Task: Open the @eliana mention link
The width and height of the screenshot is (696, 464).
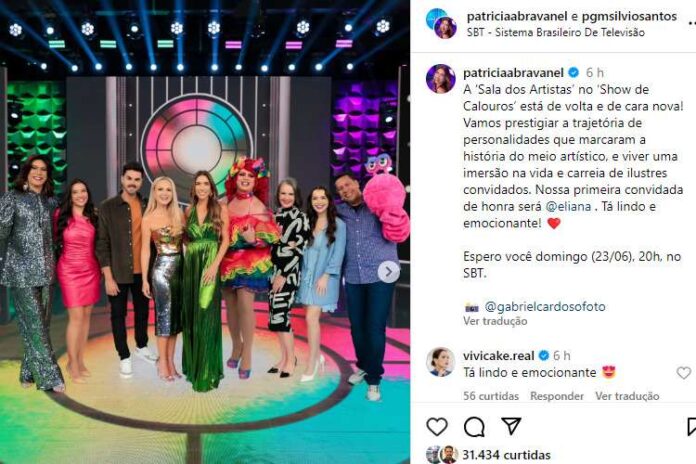Action: tap(568, 206)
